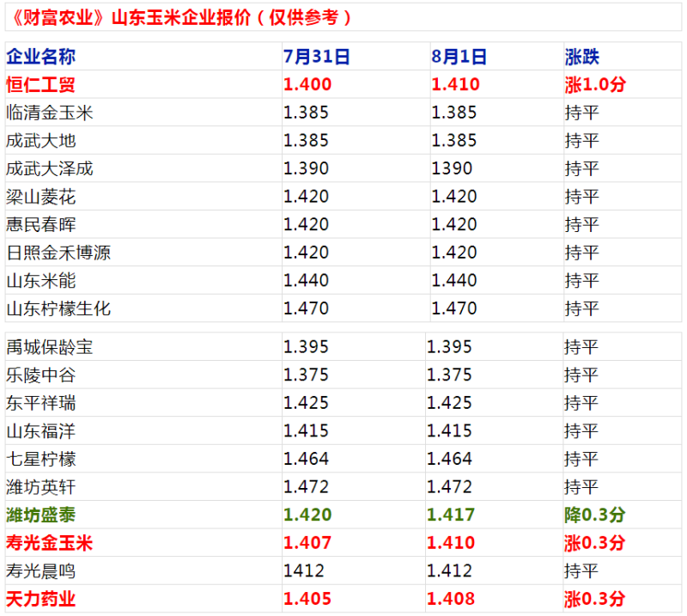This screenshot has height=616, width=687.
Task: Select the 成武大泽成 company cell
Action: pyautogui.click(x=49, y=168)
